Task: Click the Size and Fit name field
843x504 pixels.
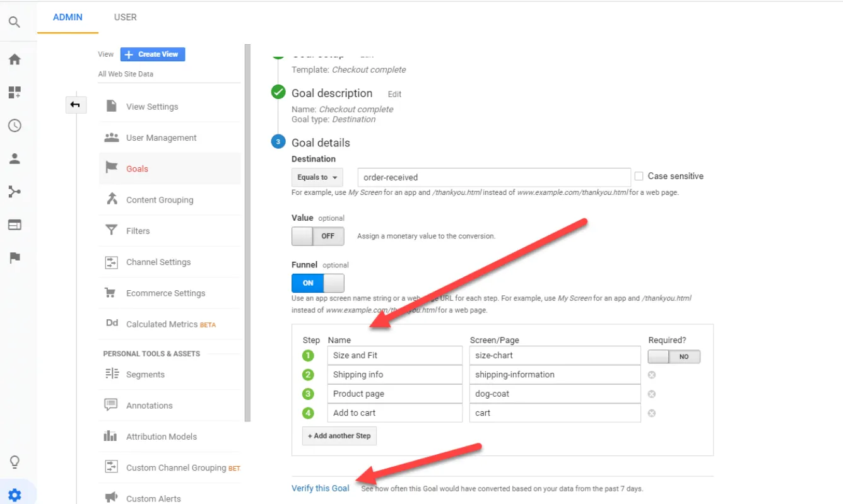Action: pyautogui.click(x=395, y=355)
